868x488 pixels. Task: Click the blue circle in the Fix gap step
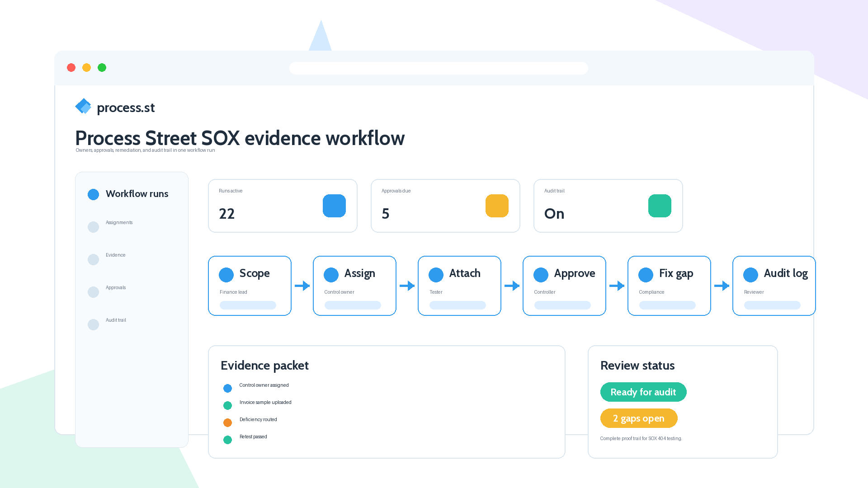coord(646,275)
